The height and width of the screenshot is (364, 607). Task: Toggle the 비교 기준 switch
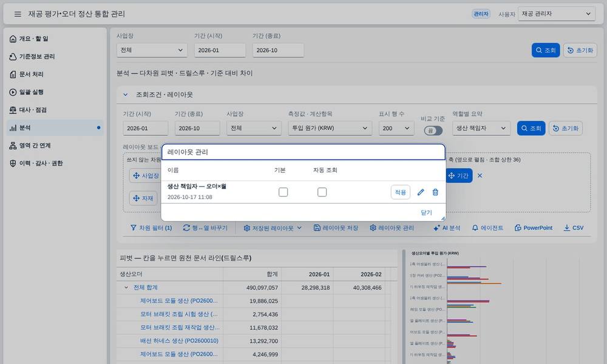pos(433,131)
